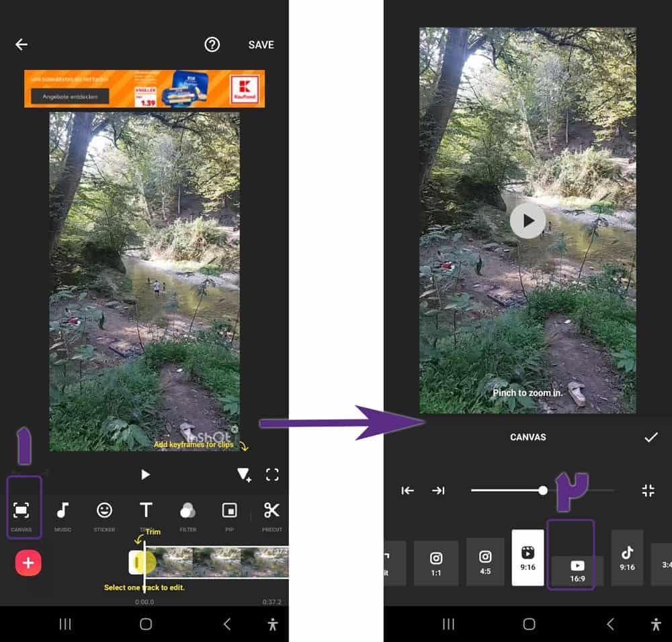672x642 pixels.
Task: Choose YouTube 16:9 aspect ratio
Action: point(577,569)
